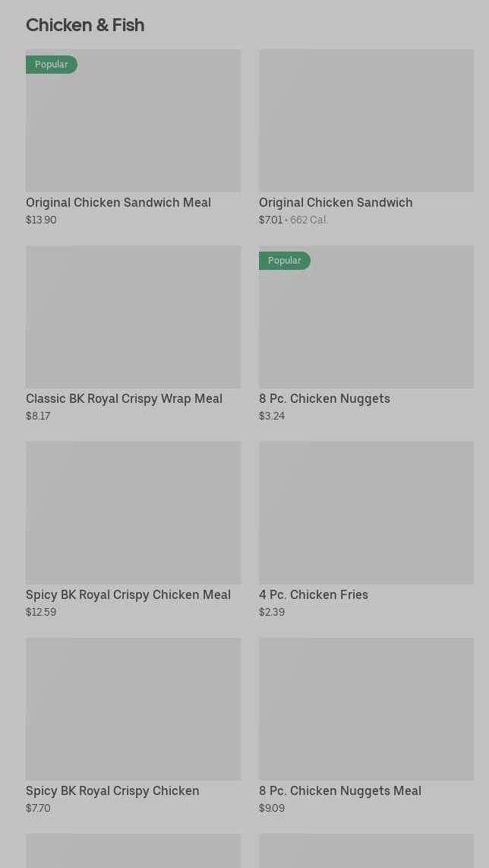Click the 8 Pc. Chicken Nuggets title
The height and width of the screenshot is (868, 489).
[324, 399]
